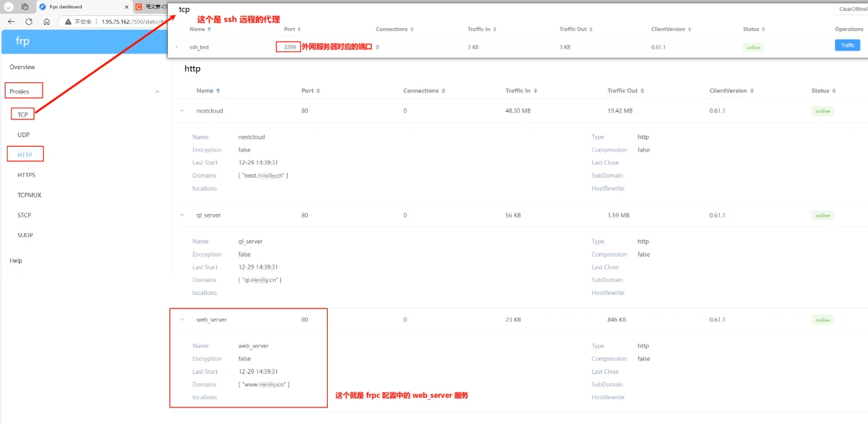Open the Overview page in sidebar

coord(22,67)
